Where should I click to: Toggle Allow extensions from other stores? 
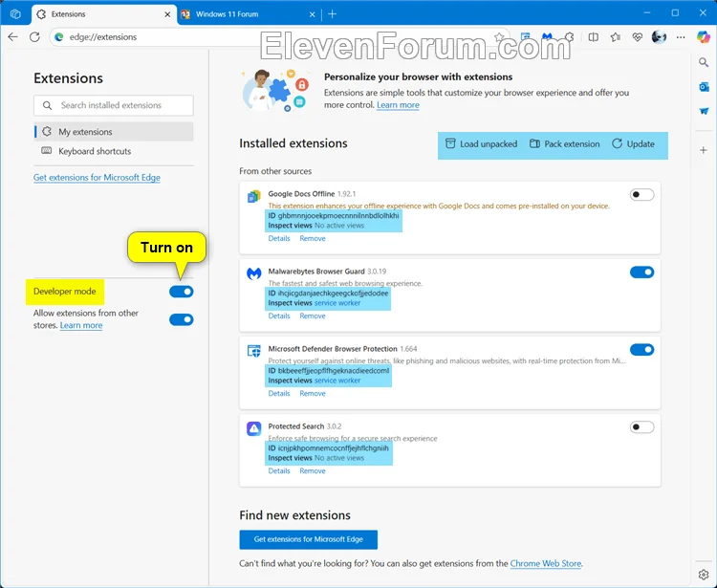tap(181, 319)
